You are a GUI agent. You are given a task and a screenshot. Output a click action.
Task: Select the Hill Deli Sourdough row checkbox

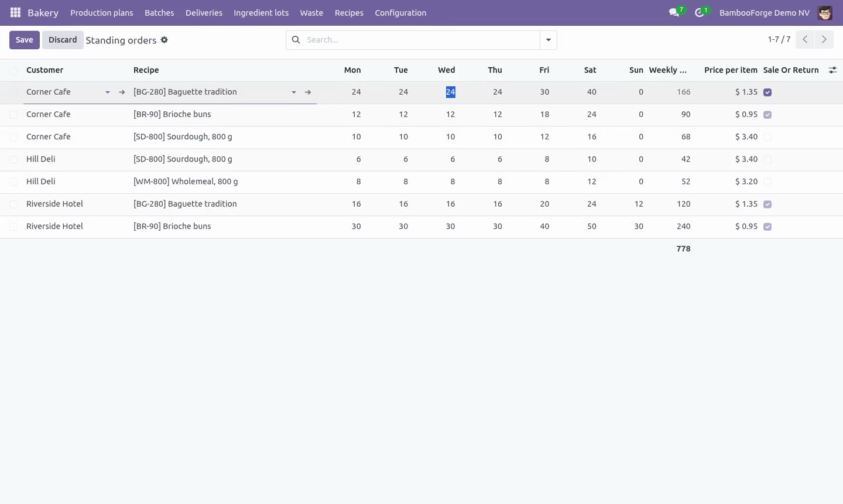click(13, 159)
